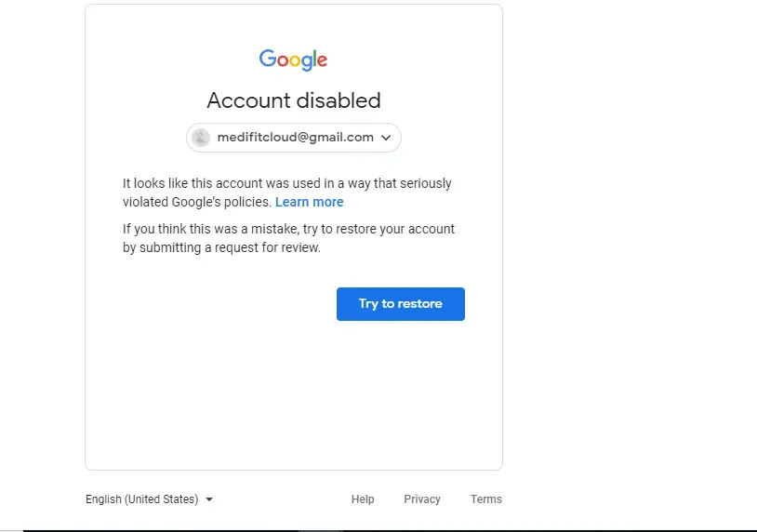757x532 pixels.
Task: Click the Account disabled heading
Action: coord(294,100)
